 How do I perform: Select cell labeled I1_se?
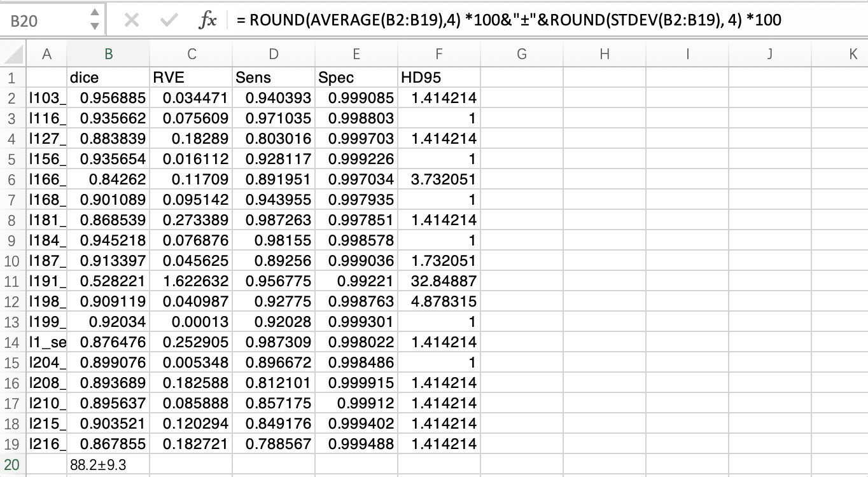(46, 342)
